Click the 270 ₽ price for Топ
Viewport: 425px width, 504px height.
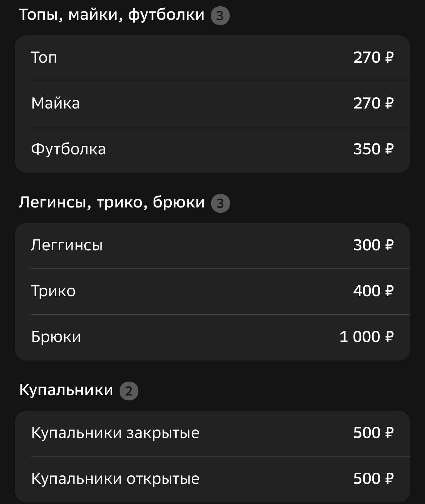[374, 58]
